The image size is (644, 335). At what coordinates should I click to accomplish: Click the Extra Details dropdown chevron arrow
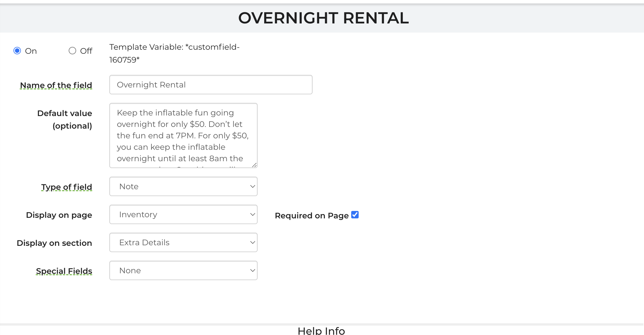(252, 242)
